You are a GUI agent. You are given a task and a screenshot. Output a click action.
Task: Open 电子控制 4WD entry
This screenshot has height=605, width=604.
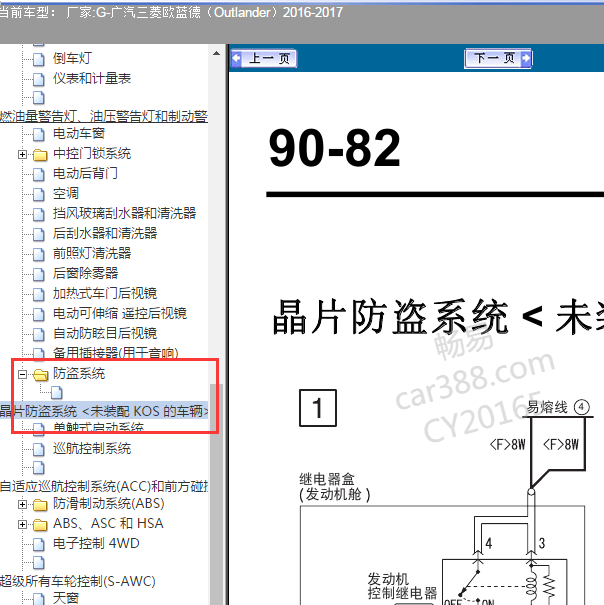(96, 543)
